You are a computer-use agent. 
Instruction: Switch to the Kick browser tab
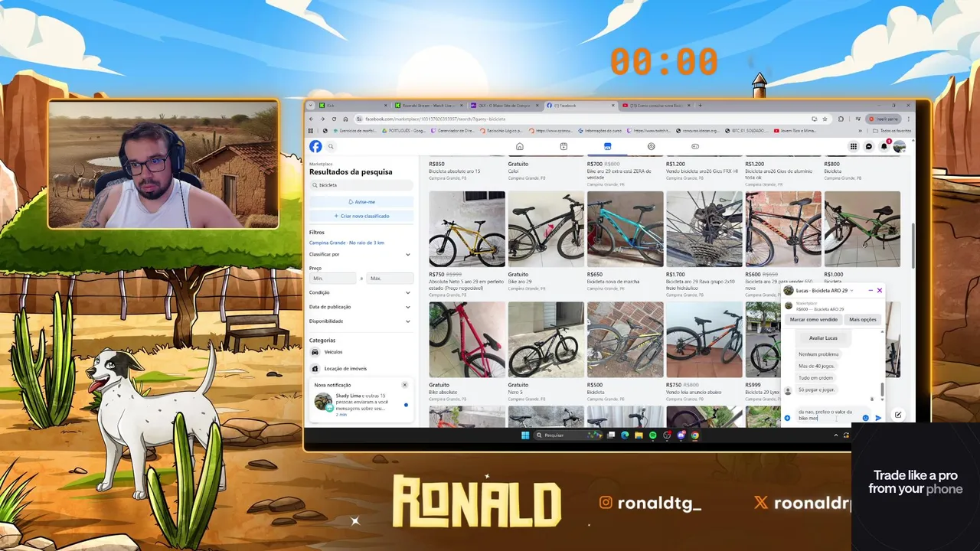[352, 106]
